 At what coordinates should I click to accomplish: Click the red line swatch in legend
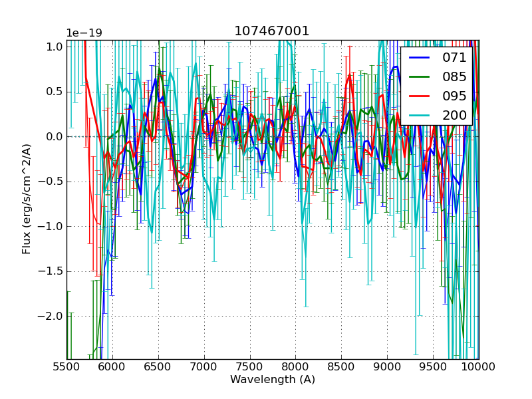tap(419, 96)
